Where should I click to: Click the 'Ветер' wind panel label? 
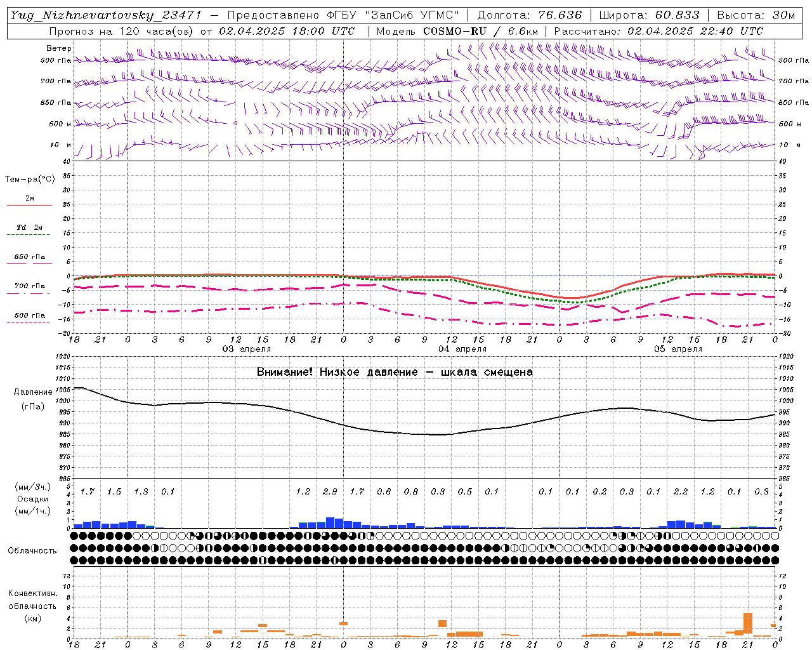click(x=58, y=48)
